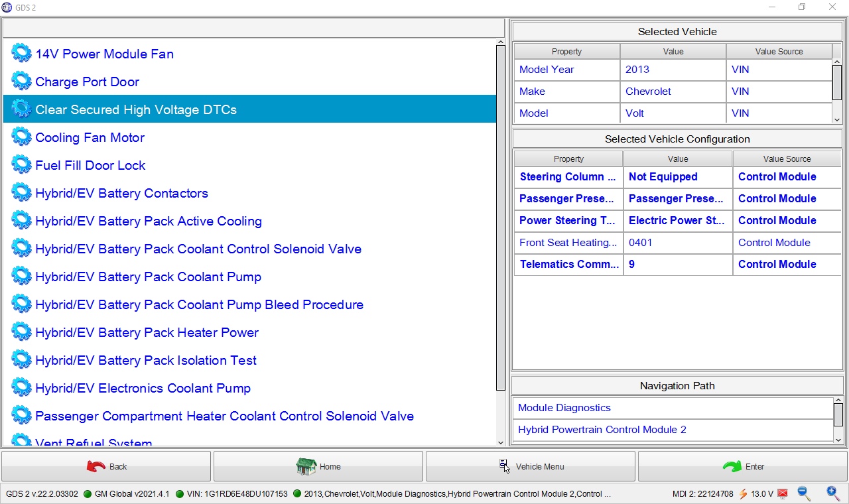Click the house Home icon
849x504 pixels.
306,466
